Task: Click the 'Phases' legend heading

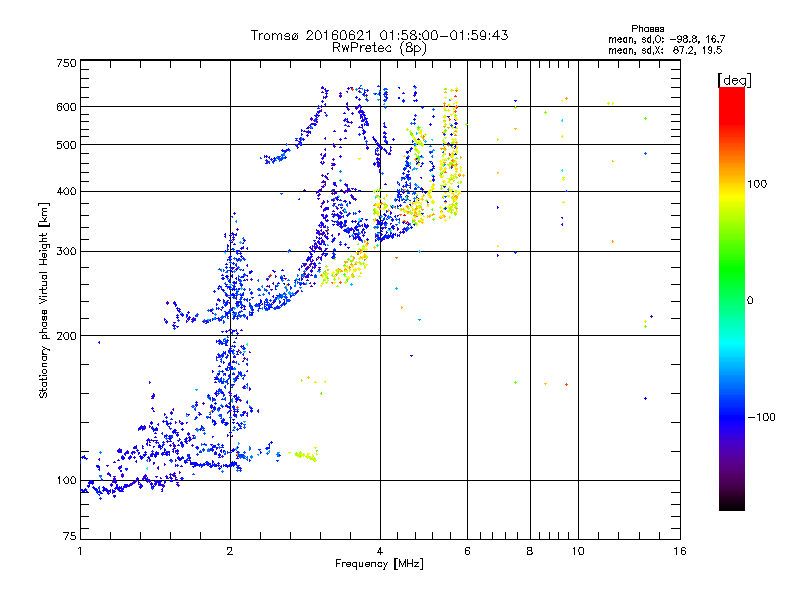Action: (647, 29)
